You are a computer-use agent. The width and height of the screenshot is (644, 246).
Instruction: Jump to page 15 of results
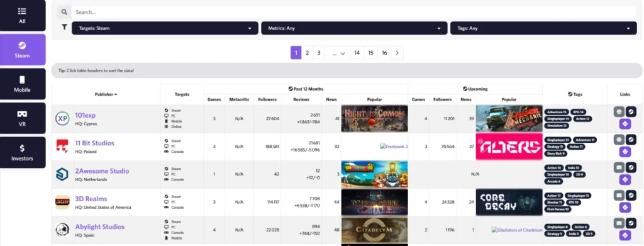(370, 53)
